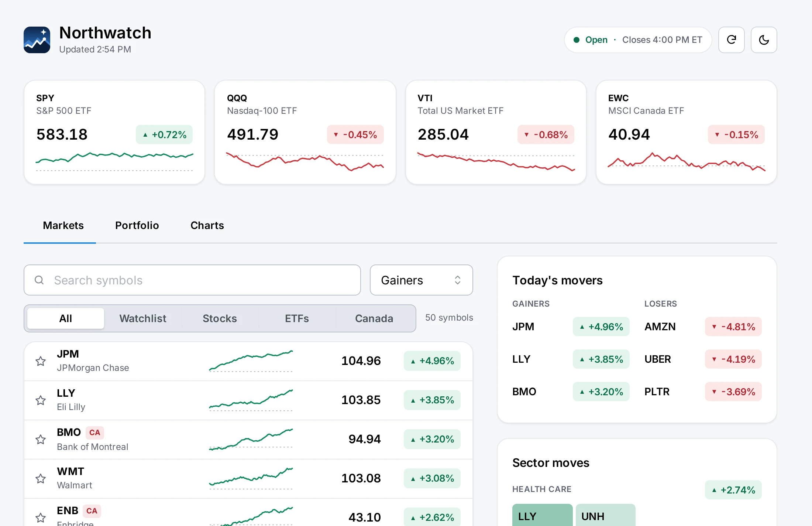Open the QQQ Nasdaq-100 ETF card

pos(305,132)
